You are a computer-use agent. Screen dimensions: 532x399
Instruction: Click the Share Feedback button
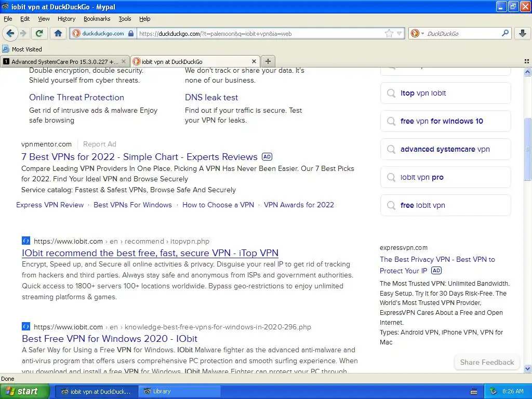coord(487,362)
